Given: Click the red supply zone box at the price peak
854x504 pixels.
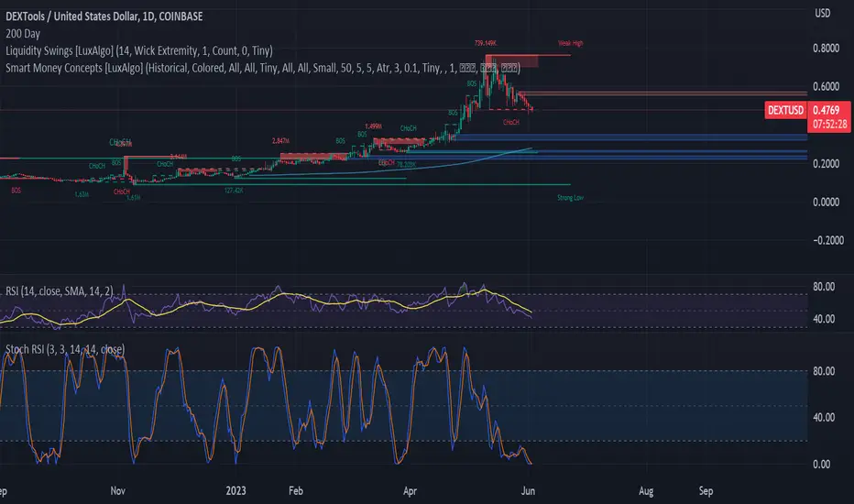Looking at the screenshot, I should [x=511, y=61].
